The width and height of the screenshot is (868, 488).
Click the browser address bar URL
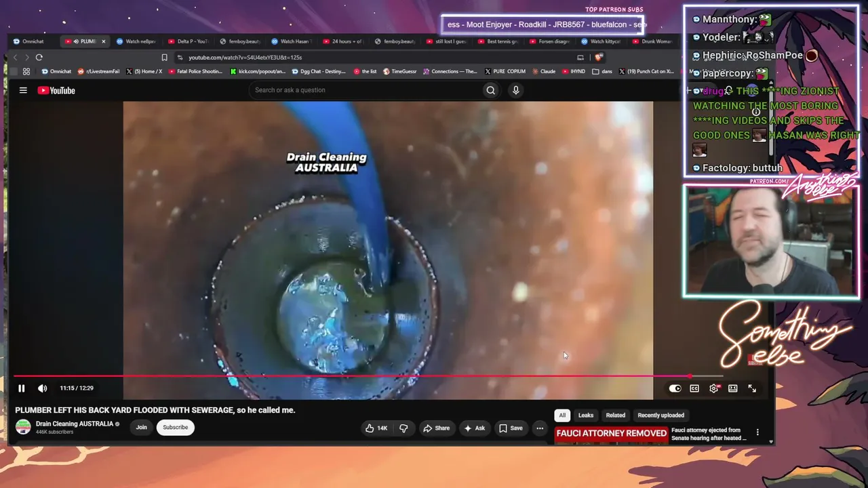[245, 58]
